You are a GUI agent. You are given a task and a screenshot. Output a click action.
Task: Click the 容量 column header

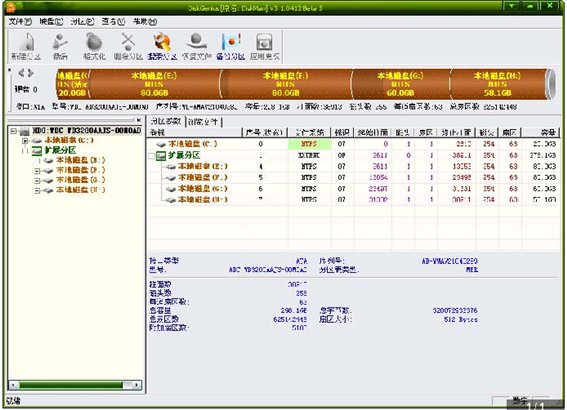click(541, 133)
